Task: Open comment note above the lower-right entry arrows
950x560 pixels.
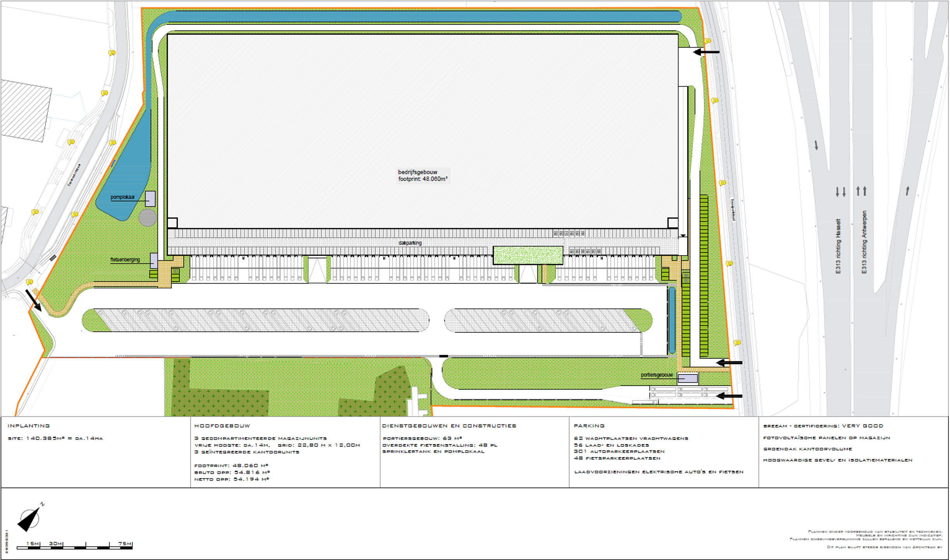Action: 737,343
